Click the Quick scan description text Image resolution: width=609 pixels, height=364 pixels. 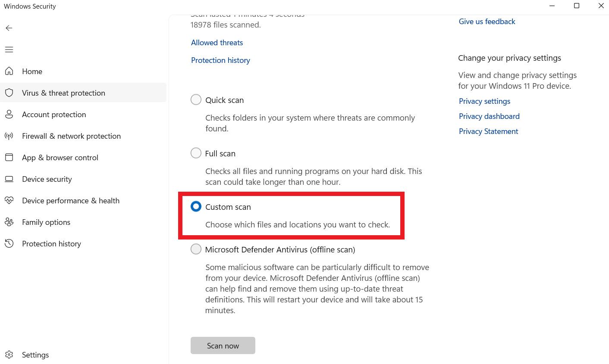point(310,123)
